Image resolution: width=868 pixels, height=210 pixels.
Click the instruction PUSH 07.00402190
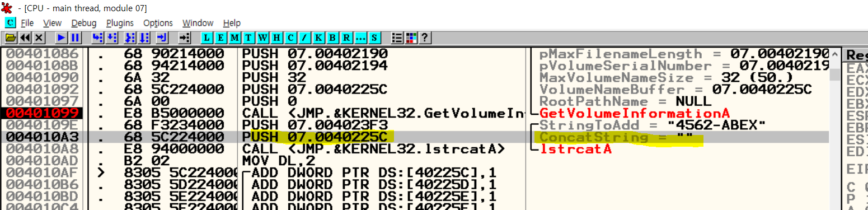tap(315, 54)
